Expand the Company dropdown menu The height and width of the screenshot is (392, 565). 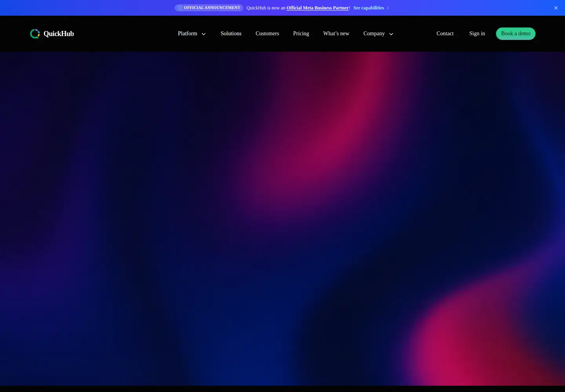(378, 34)
